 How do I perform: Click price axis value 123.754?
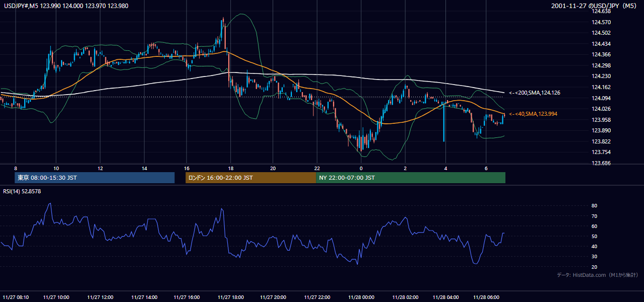pos(601,152)
